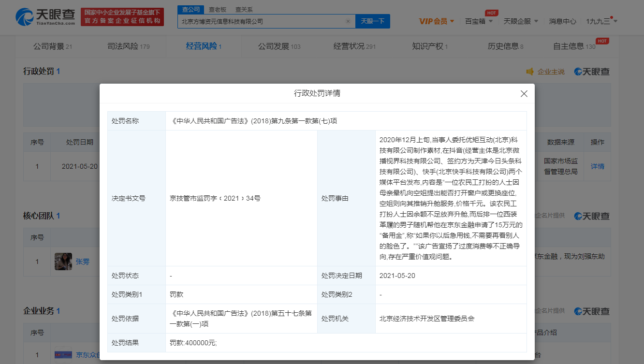Click the 处罚日期 column header
This screenshot has width=644, height=364.
click(x=80, y=142)
